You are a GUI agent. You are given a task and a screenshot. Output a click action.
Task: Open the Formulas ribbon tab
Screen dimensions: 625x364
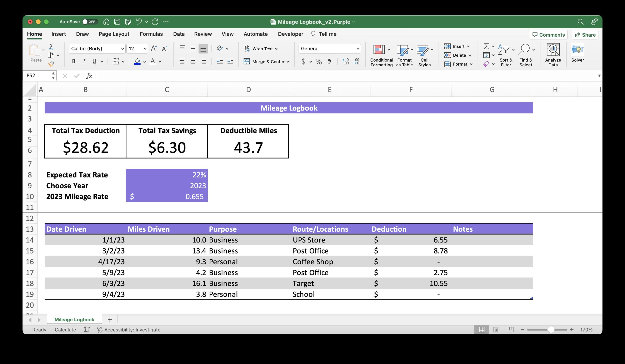pyautogui.click(x=151, y=34)
